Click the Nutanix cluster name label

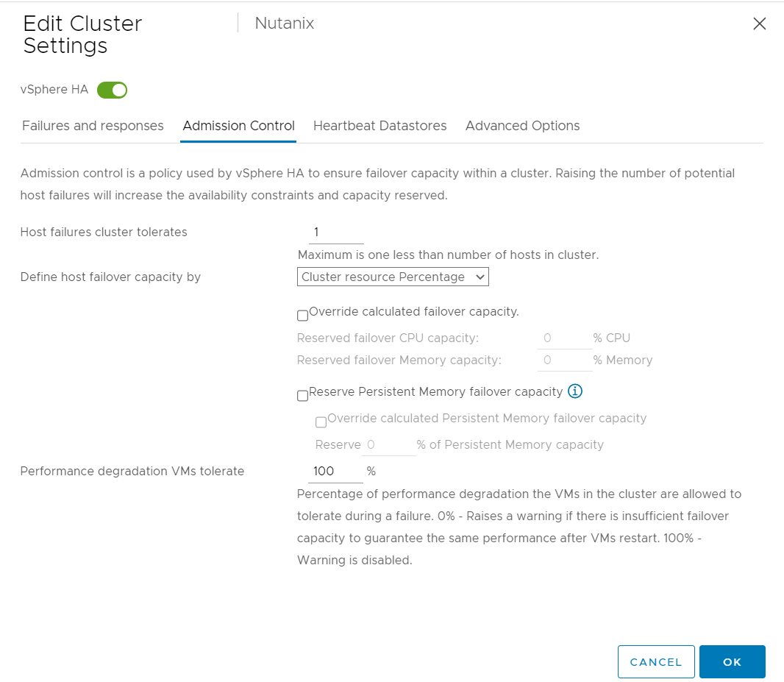[285, 23]
